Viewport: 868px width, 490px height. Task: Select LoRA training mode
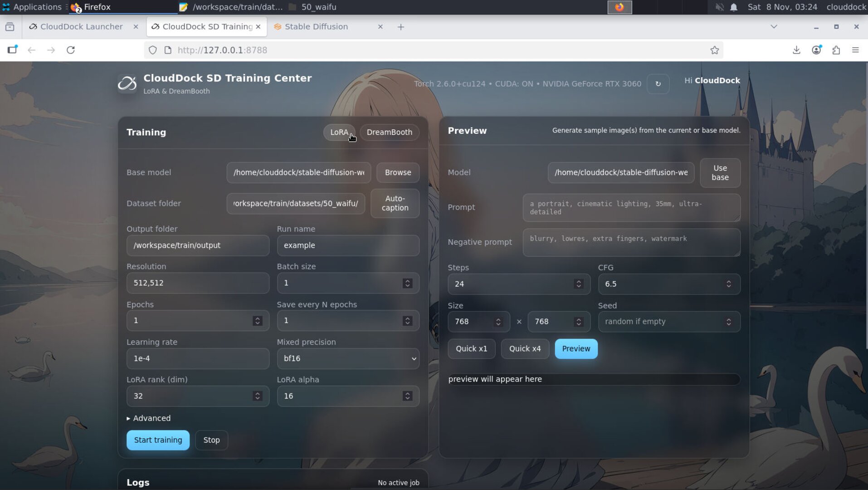click(x=339, y=132)
